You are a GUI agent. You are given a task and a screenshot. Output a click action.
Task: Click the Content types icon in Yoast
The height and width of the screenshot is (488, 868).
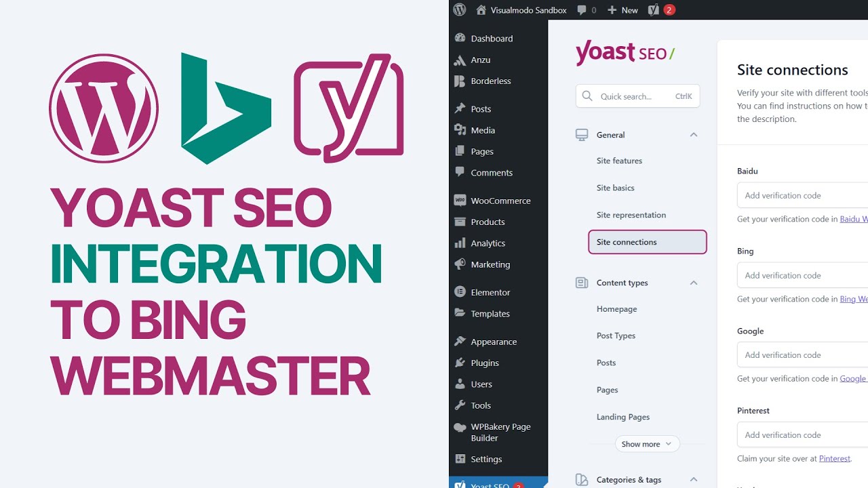click(582, 283)
